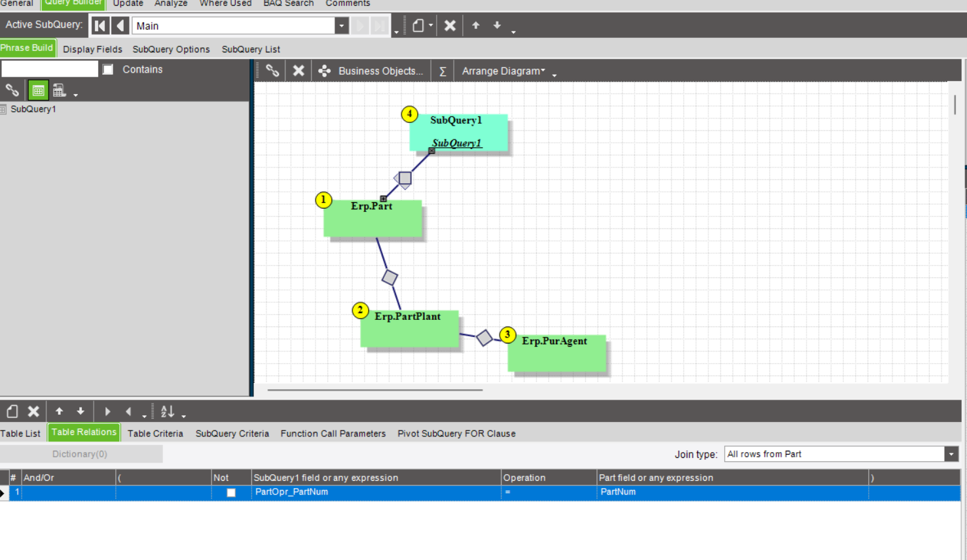Click the calculator icon in the left panel
Image resolution: width=967 pixels, height=560 pixels.
click(x=59, y=90)
